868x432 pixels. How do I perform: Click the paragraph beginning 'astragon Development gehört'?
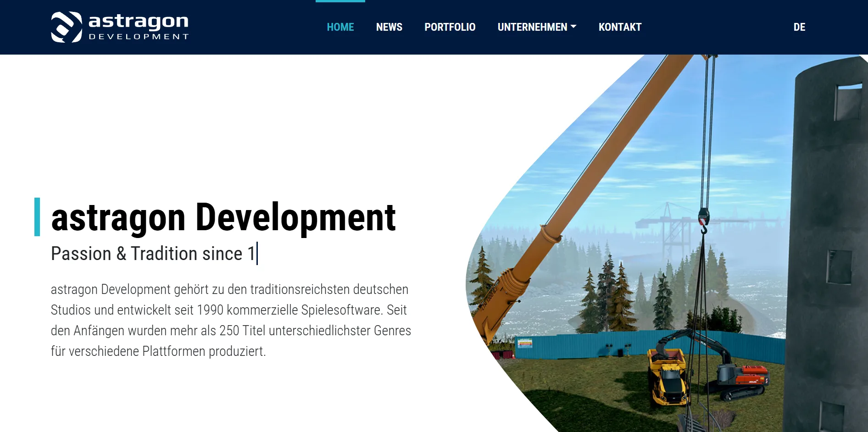pos(231,320)
